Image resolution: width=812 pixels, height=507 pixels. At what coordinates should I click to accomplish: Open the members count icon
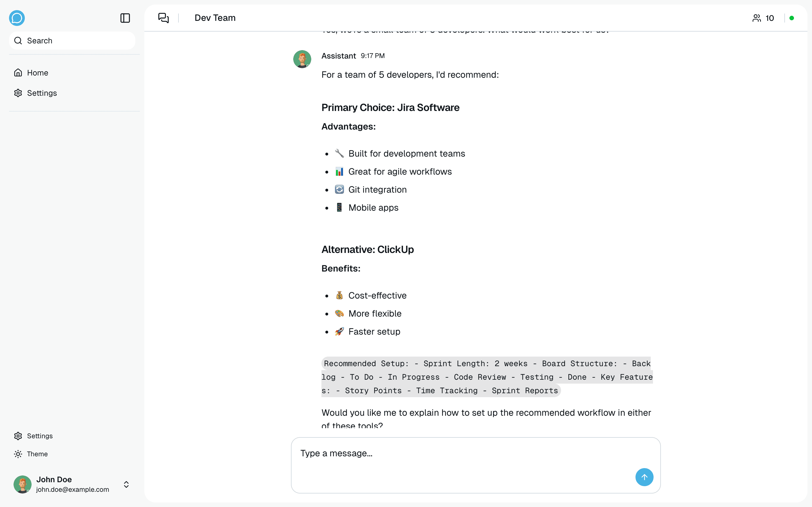tap(757, 18)
